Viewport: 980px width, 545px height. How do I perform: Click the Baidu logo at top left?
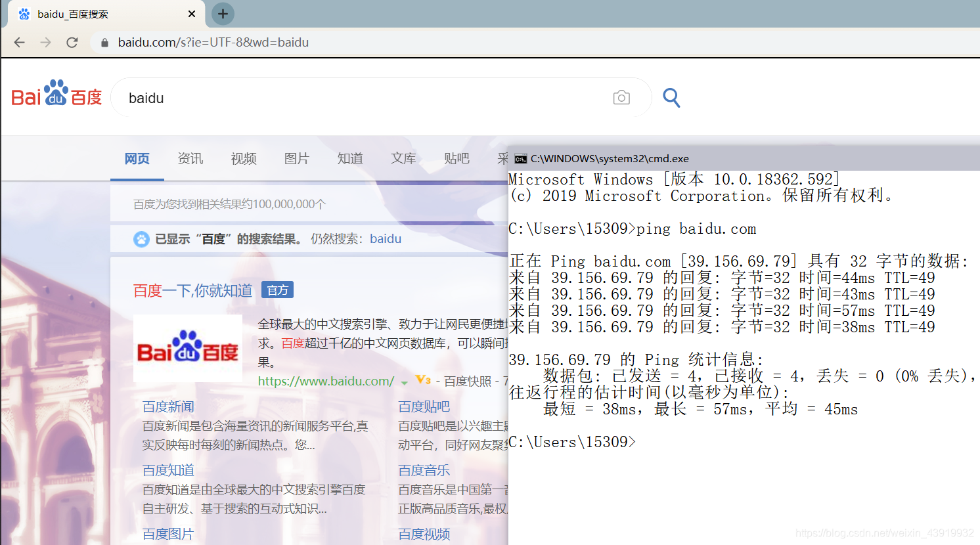click(x=56, y=94)
